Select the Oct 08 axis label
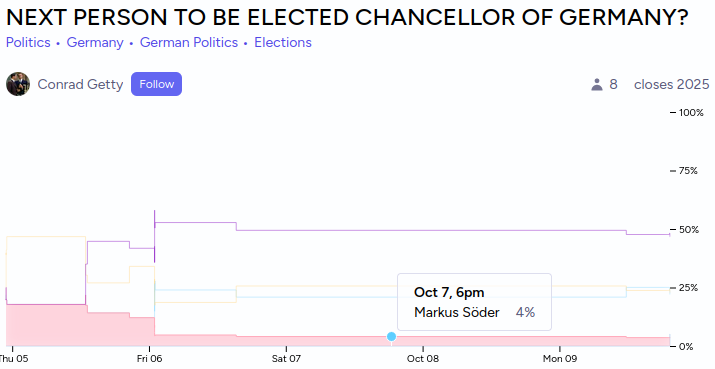 coord(423,359)
